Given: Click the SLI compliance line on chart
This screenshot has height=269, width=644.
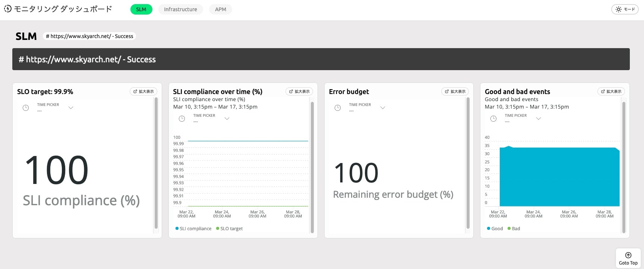Looking at the screenshot, I should [248, 141].
